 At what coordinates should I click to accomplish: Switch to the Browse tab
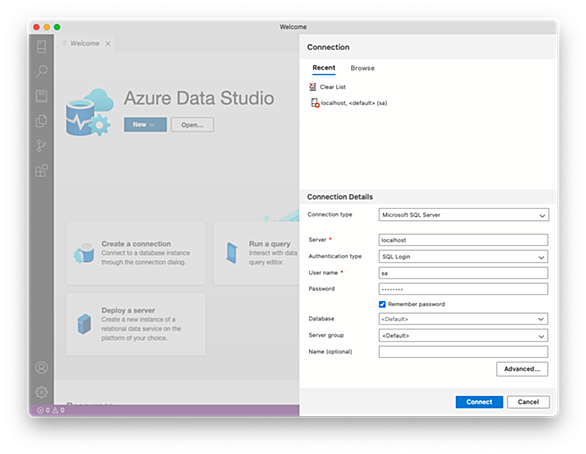click(363, 68)
